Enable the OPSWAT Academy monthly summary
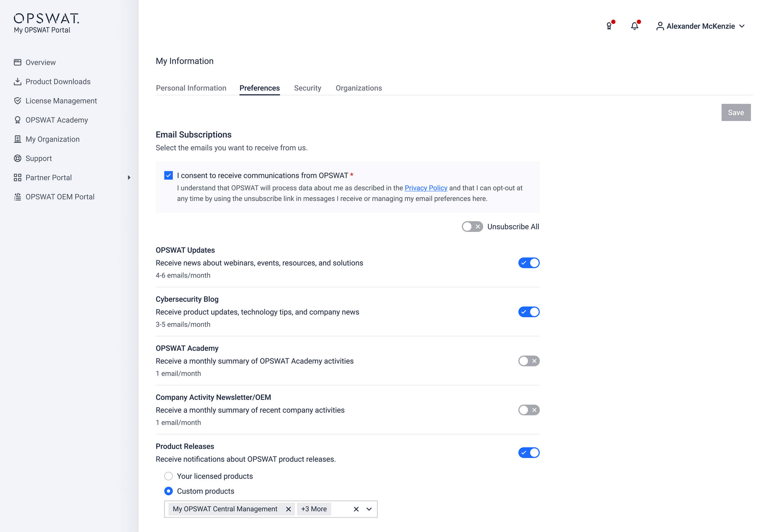This screenshot has height=532, width=768. 529,361
